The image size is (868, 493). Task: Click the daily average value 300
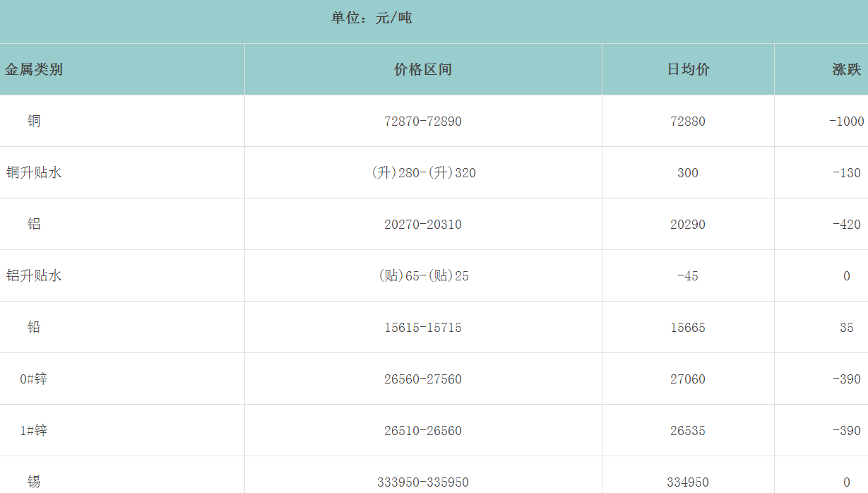688,173
